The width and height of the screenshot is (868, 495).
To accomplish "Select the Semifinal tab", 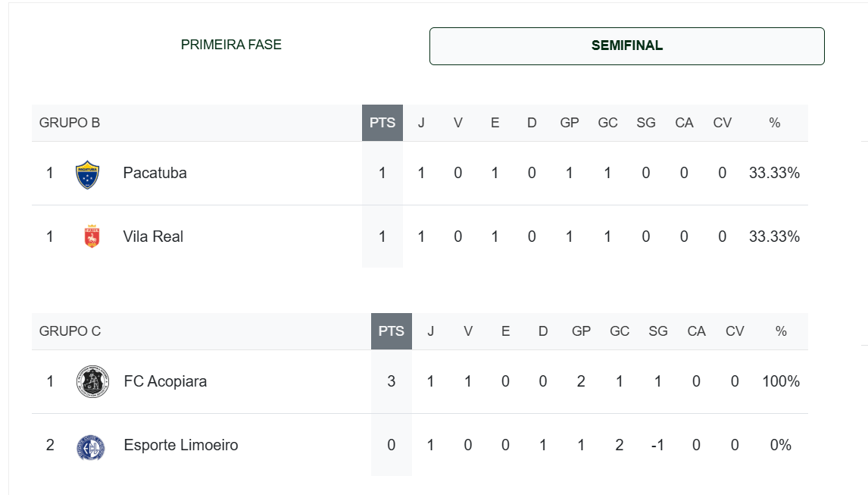I will pyautogui.click(x=626, y=46).
